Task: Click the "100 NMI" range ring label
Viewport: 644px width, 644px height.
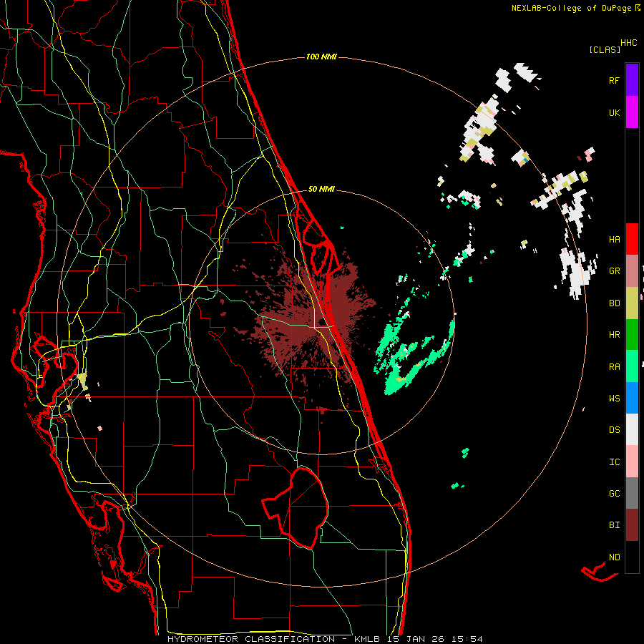Action: coord(321,57)
